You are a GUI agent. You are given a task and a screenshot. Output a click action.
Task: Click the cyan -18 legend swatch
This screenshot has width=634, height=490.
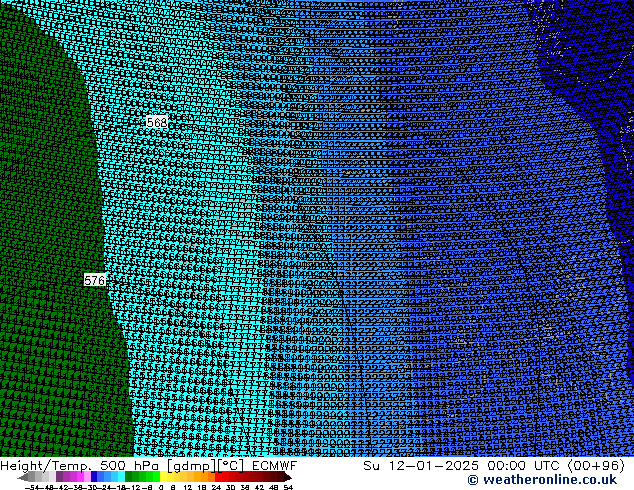121,476
